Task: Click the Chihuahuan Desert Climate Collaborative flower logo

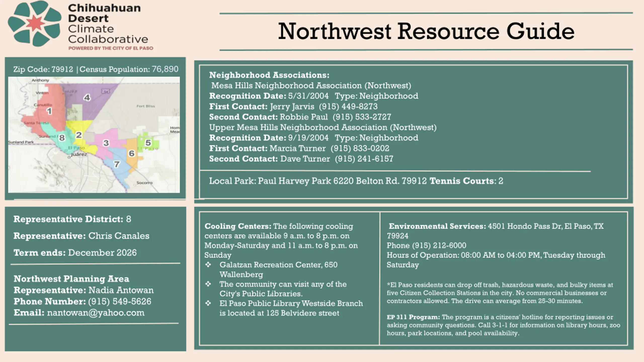Action: click(x=35, y=23)
